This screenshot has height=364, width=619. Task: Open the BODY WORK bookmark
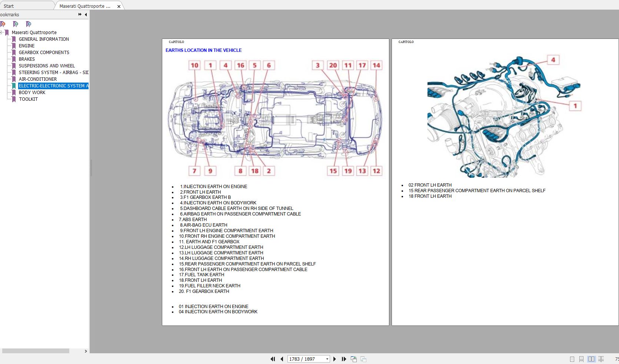pyautogui.click(x=32, y=93)
